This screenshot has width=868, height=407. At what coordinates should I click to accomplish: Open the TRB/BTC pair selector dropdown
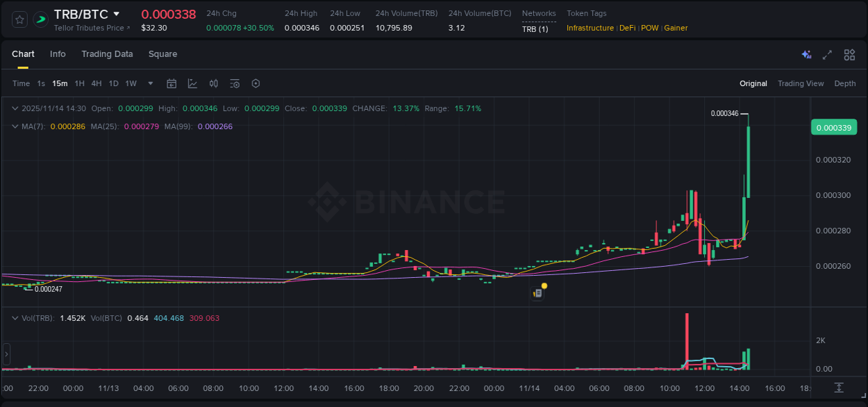[117, 13]
